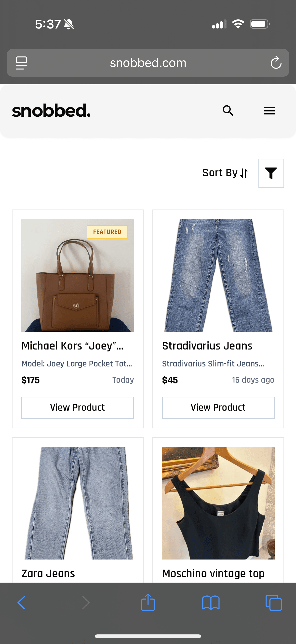Open the hamburger menu
296x644 pixels.
point(269,111)
